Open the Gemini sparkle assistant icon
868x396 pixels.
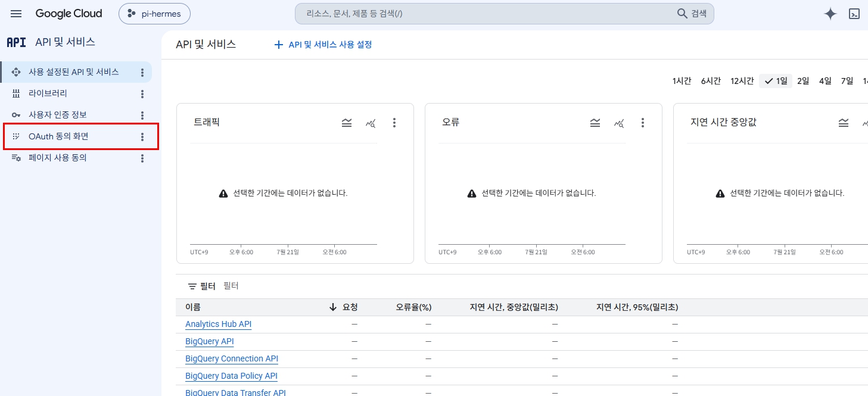[830, 14]
